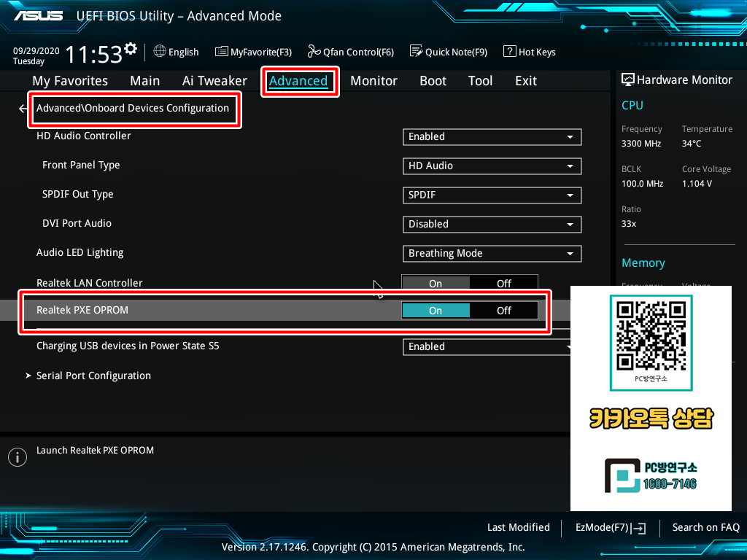Open the Charging USB devices dropdown
This screenshot has width=747, height=560.
tap(487, 346)
